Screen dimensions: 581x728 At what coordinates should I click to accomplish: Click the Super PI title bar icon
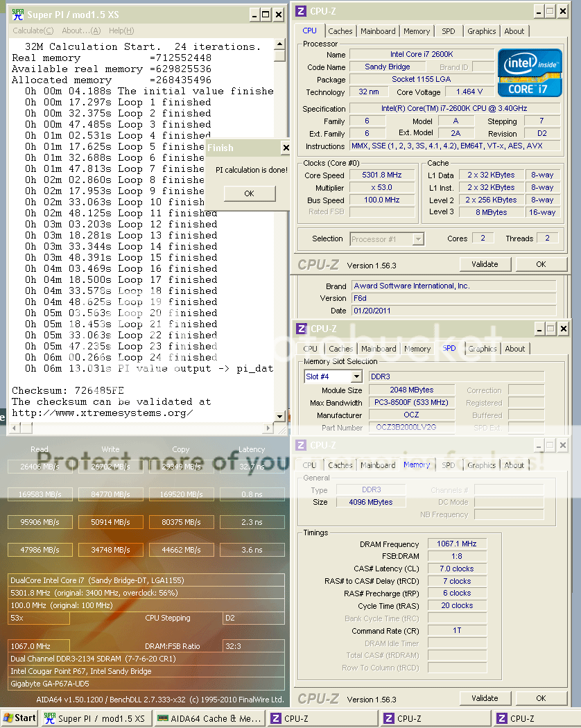pyautogui.click(x=17, y=15)
